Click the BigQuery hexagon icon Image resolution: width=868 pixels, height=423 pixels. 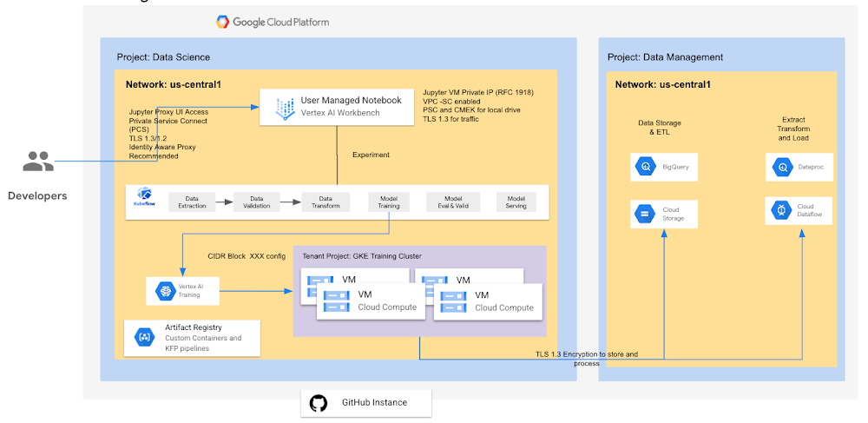click(645, 166)
